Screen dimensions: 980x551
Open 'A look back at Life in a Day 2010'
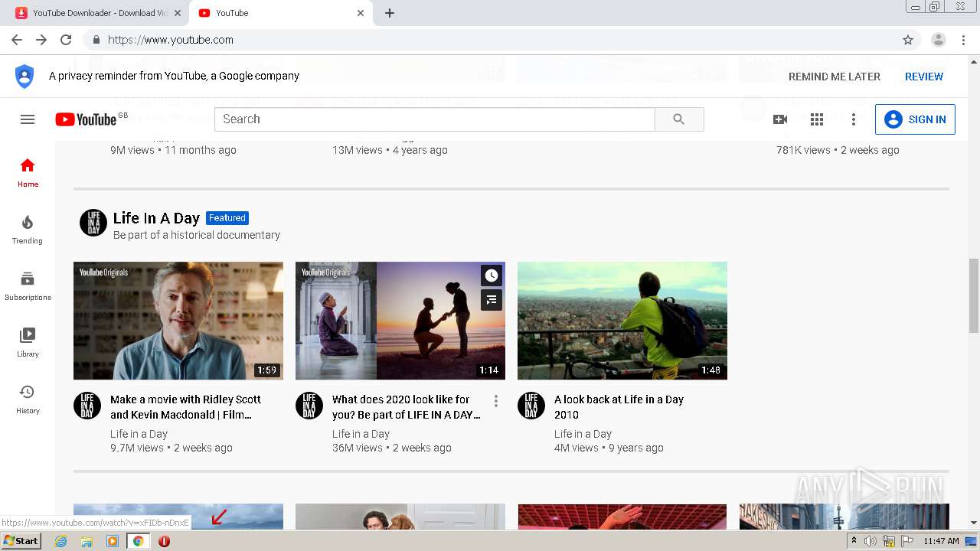tap(619, 407)
